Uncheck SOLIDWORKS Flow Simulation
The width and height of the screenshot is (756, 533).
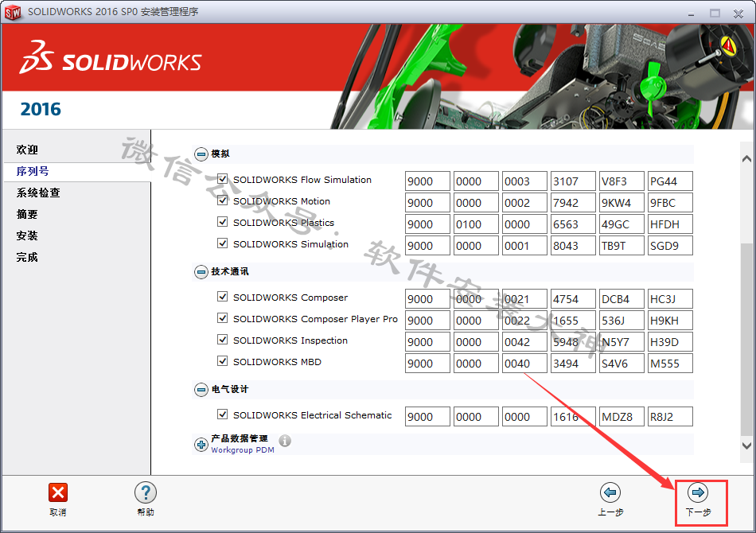222,179
